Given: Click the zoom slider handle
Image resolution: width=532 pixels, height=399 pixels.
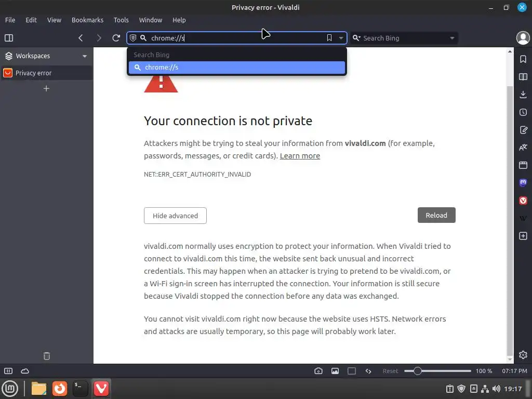Looking at the screenshot, I should 417,371.
